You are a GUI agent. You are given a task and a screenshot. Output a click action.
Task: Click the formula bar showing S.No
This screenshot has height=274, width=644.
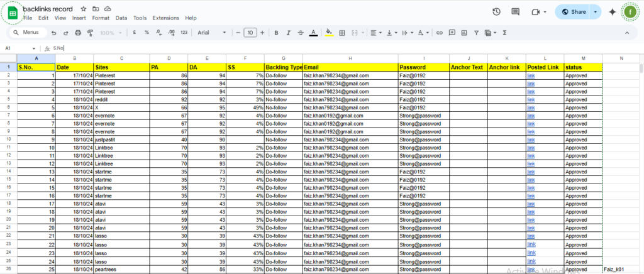345,48
